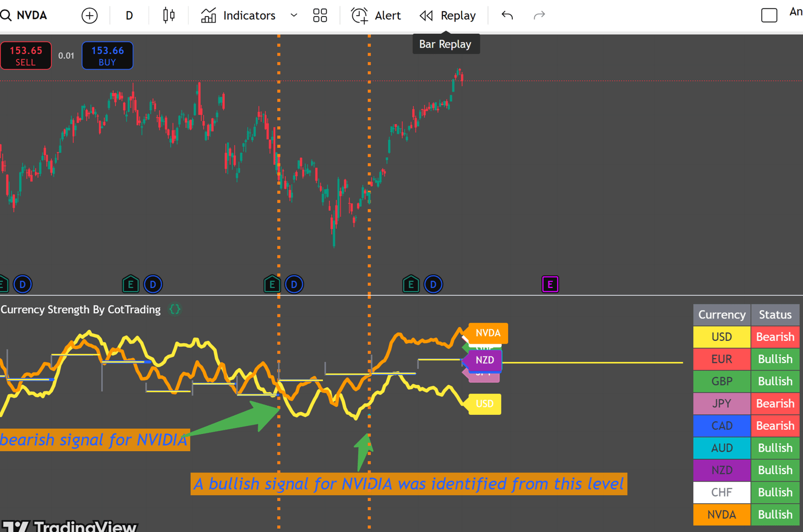
Task: Click green earnings E marker after second dashed line
Action: click(411, 284)
